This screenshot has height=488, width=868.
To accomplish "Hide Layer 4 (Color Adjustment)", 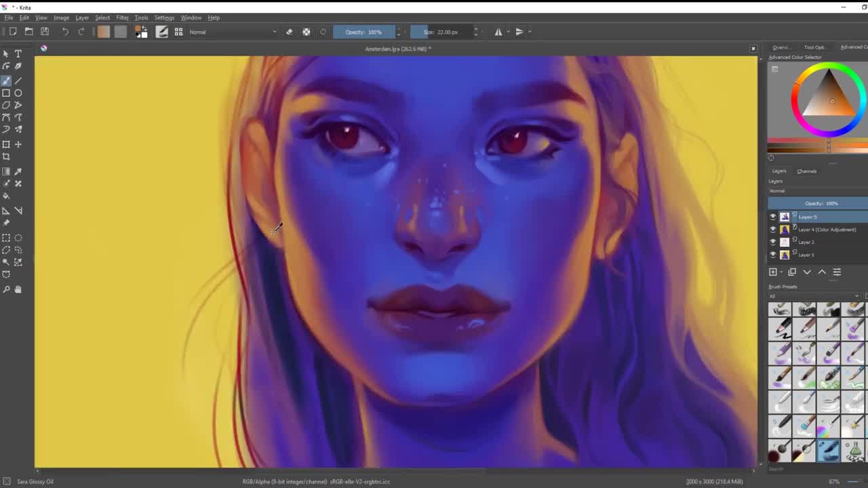I will pyautogui.click(x=773, y=230).
